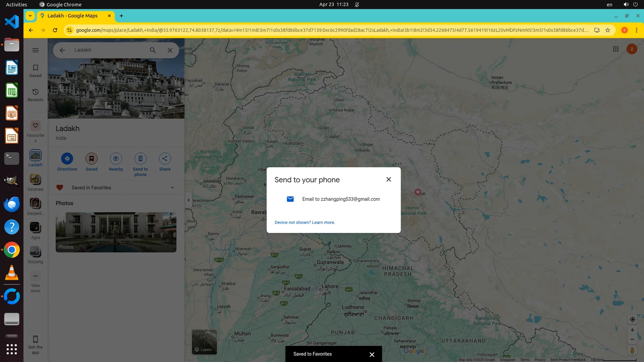
Task: Open the Google apps grid icon
Action: 615,49
